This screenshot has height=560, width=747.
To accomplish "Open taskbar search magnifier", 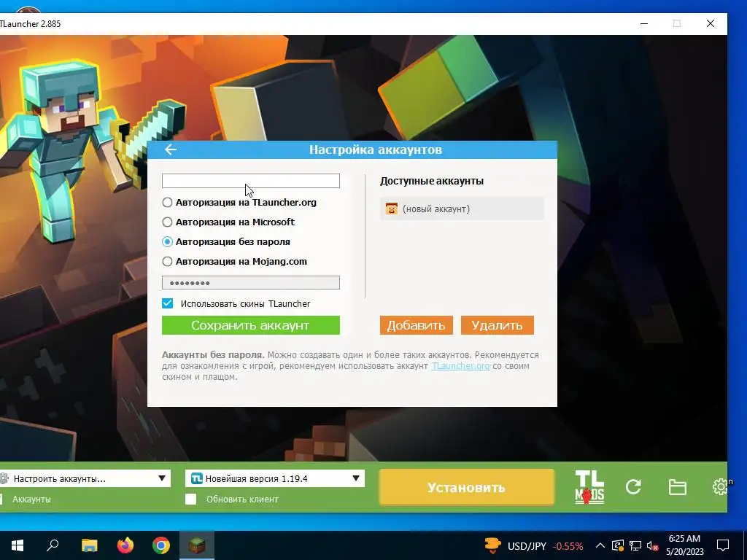I will [53, 545].
